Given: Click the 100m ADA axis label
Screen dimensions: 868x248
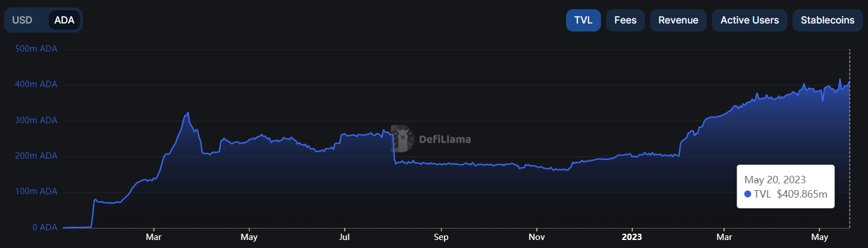Looking at the screenshot, I should pos(36,191).
